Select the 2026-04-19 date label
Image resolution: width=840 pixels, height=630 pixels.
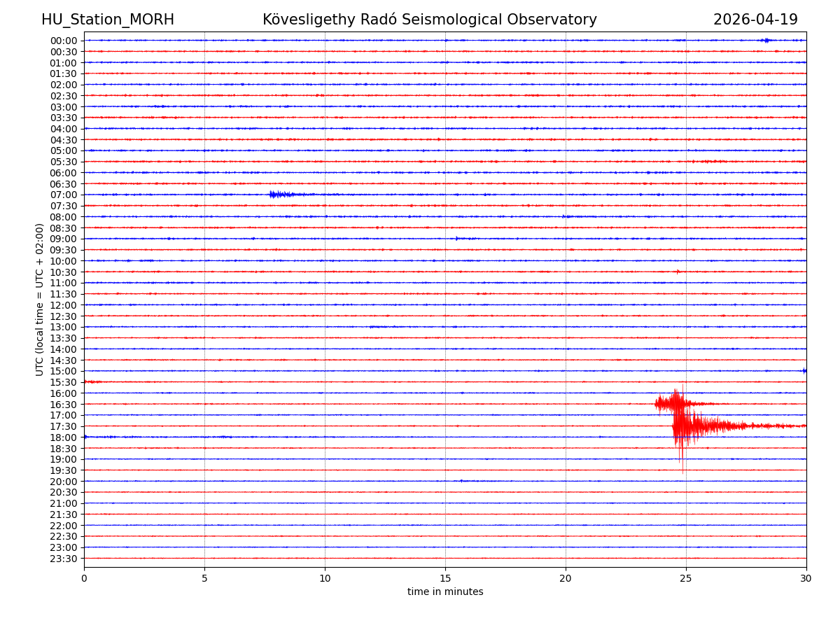click(755, 20)
